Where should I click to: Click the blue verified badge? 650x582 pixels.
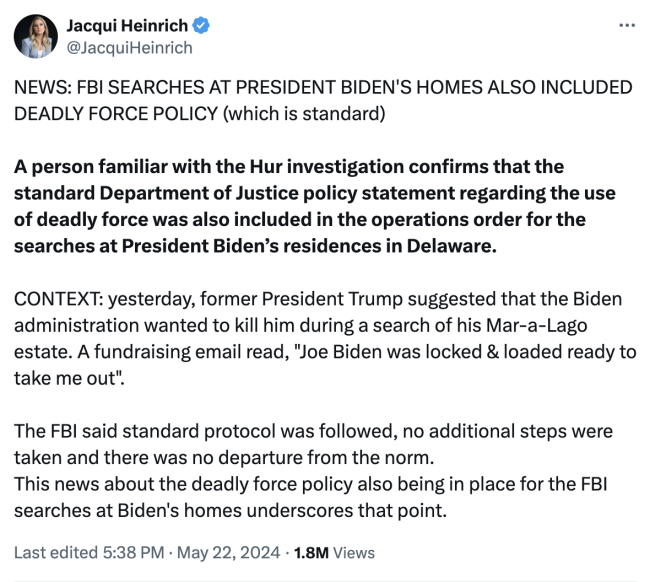203,25
